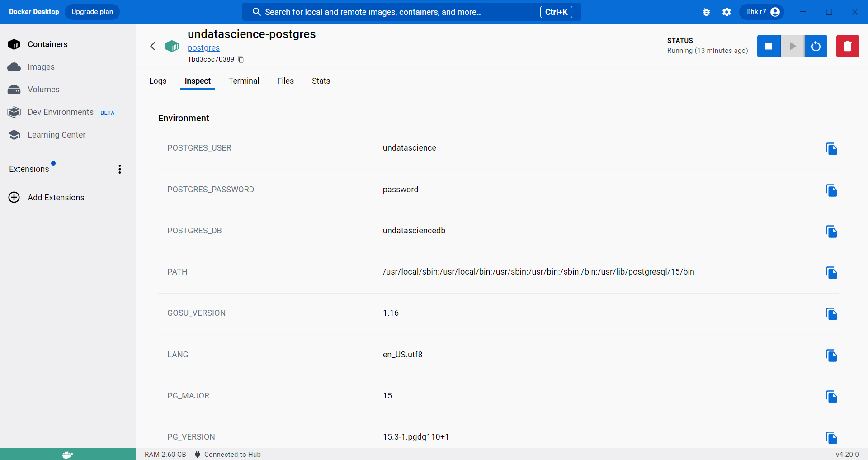868x460 pixels.
Task: Switch to the Logs tab
Action: tap(158, 81)
